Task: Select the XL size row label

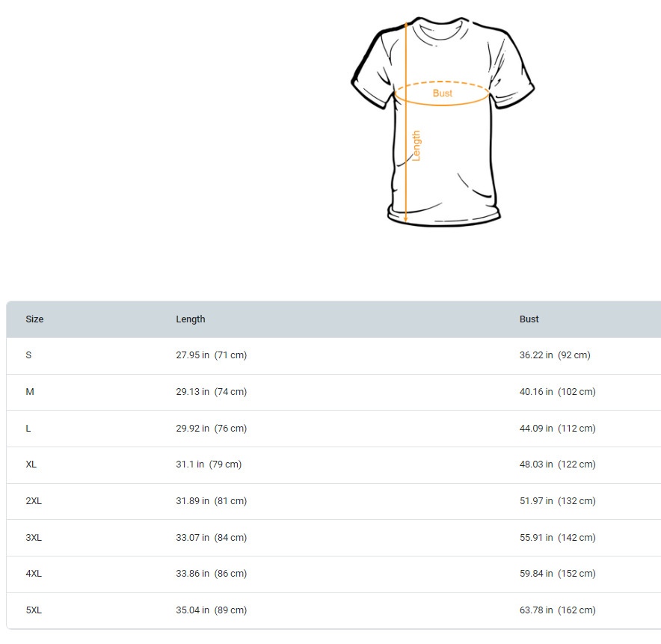Action: 31,464
